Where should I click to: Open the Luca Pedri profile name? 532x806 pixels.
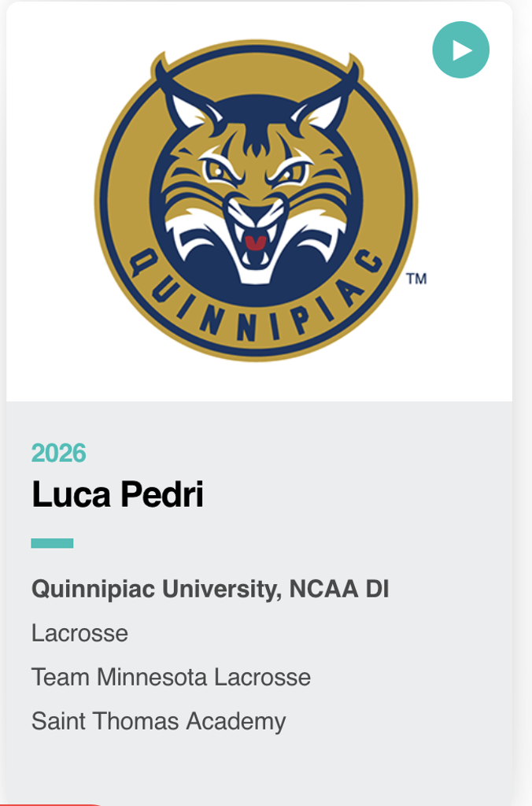point(117,495)
